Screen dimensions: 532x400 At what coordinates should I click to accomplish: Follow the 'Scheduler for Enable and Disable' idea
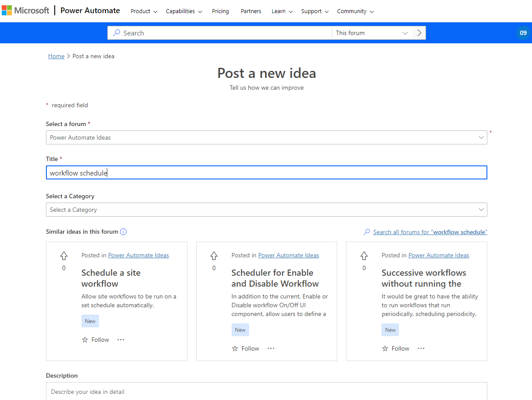(246, 348)
